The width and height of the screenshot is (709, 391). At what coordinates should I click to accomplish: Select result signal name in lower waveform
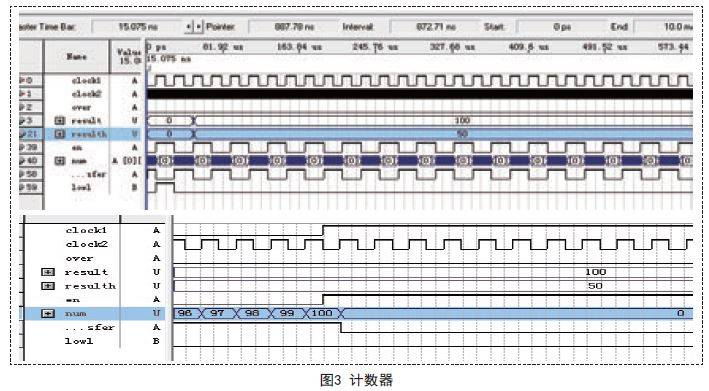(x=86, y=272)
